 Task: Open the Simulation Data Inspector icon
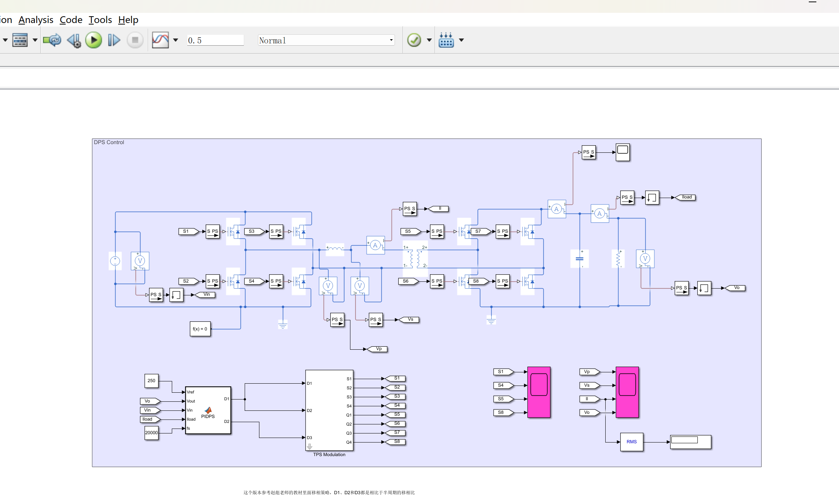coord(160,40)
